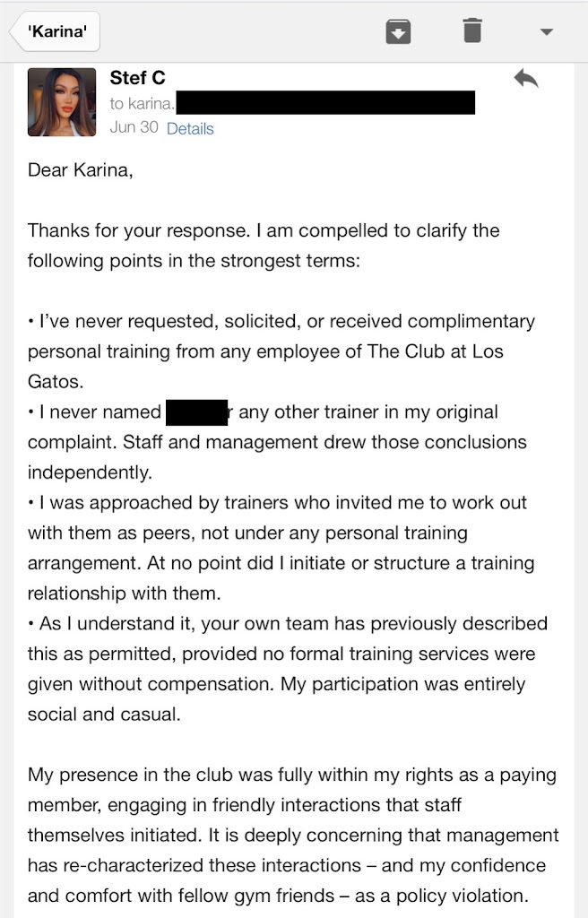Open the Details link
The height and width of the screenshot is (918, 588).
(190, 128)
